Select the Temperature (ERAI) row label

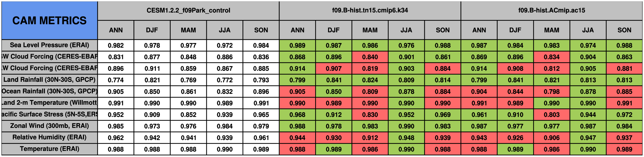click(49, 149)
